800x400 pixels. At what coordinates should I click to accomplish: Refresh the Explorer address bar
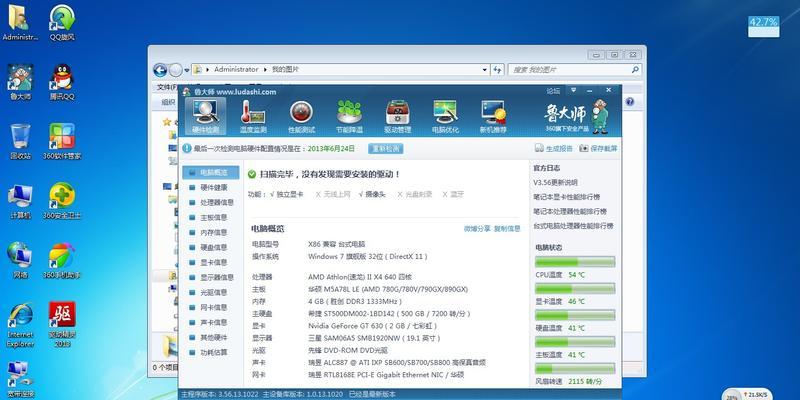[x=497, y=70]
